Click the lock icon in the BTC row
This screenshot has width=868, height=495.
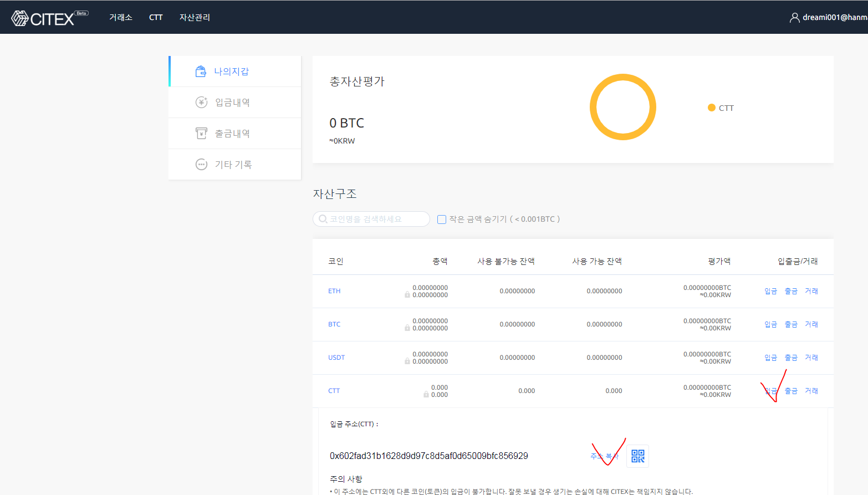coord(407,328)
